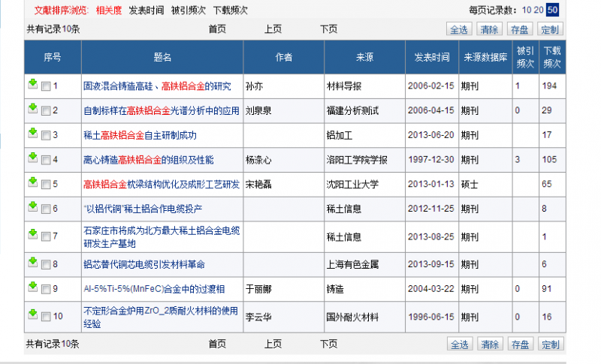
Task: Sort results by 下载频次
Action: coord(231,11)
